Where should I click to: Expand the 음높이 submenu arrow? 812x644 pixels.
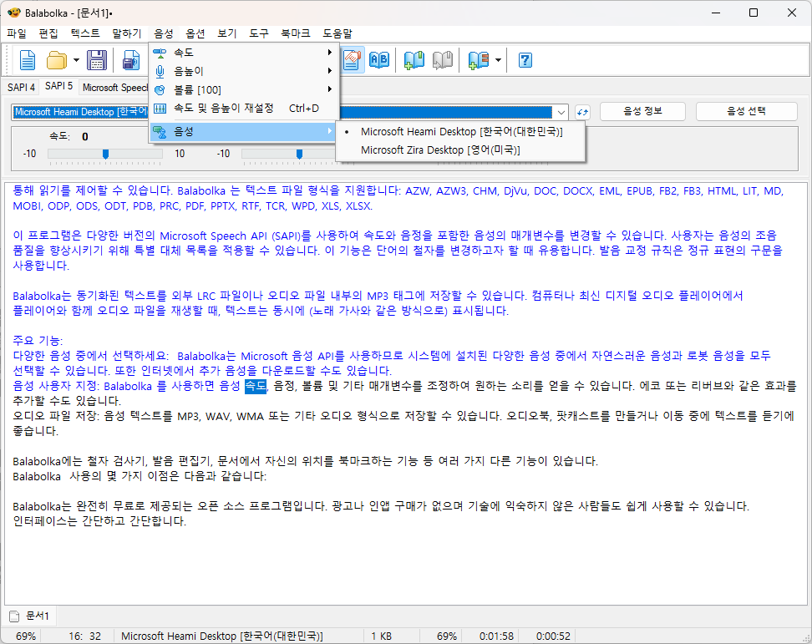point(329,71)
